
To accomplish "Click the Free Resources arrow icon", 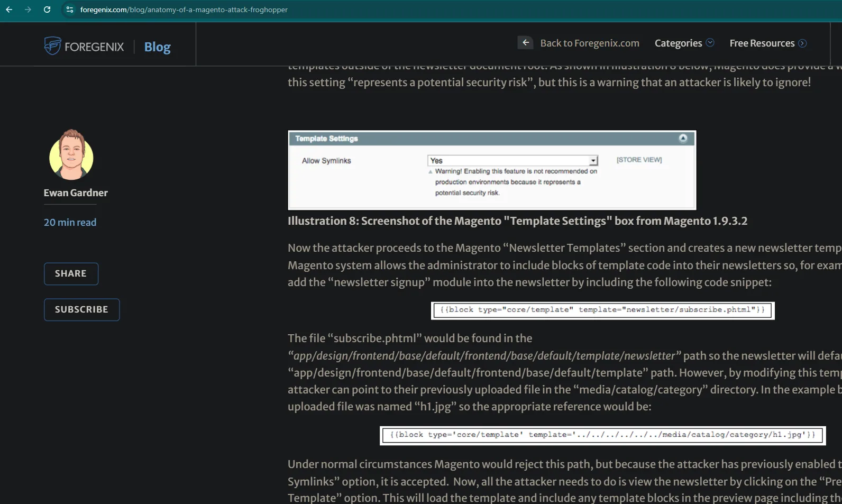I will (802, 43).
